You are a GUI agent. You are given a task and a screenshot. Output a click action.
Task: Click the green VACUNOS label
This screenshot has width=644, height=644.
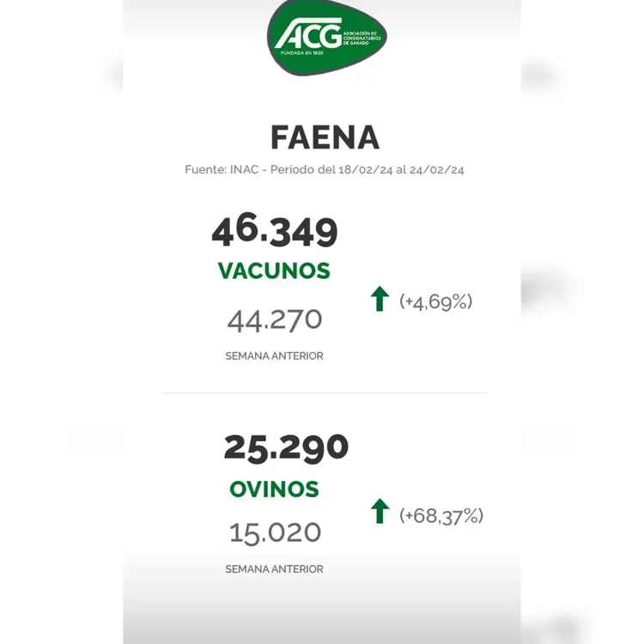click(274, 271)
